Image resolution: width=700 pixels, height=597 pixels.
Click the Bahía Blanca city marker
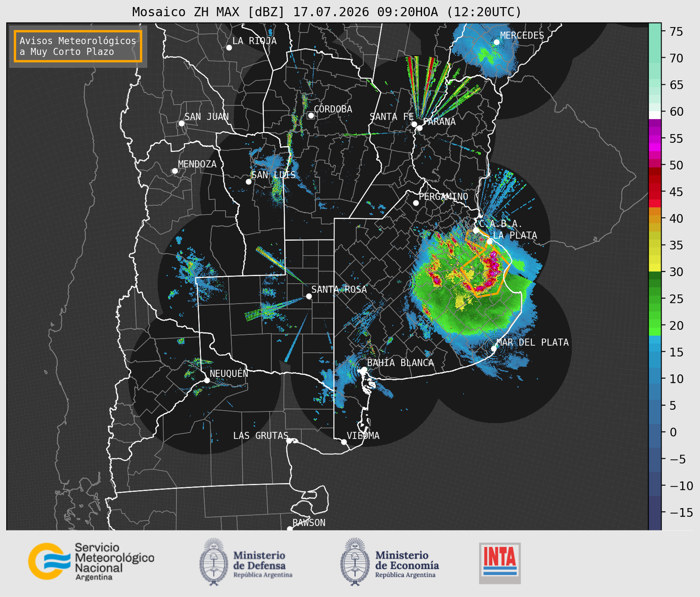tap(364, 369)
